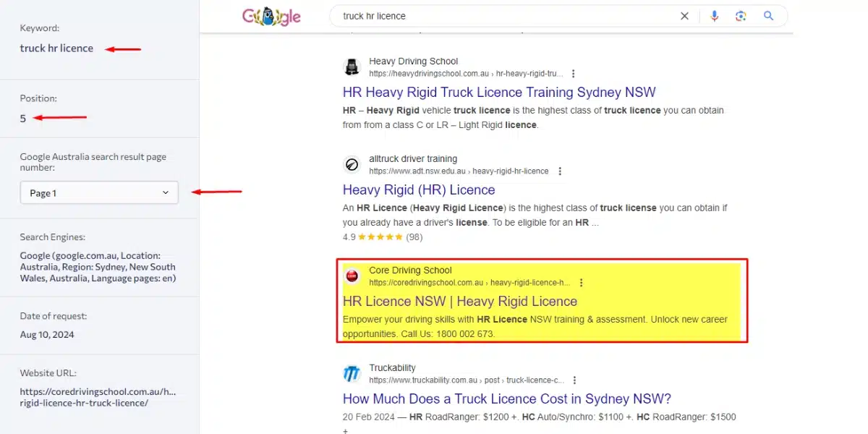Clear the search box with X icon

[x=684, y=16]
